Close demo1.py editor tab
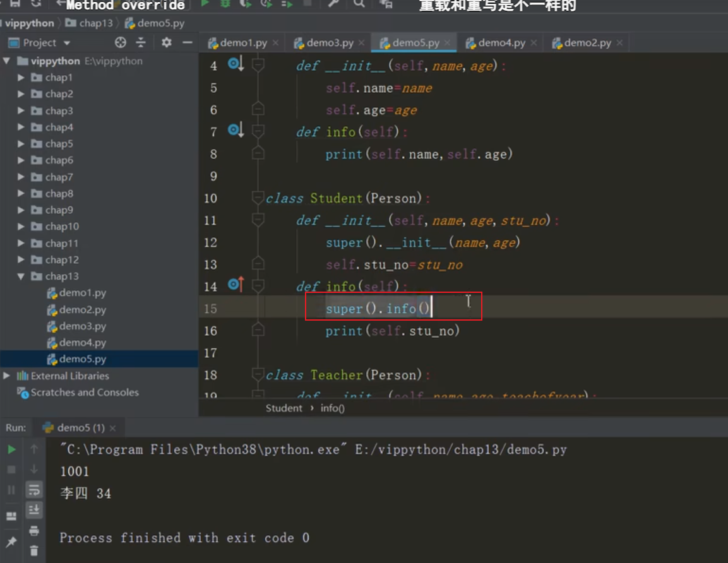Screen dimensions: 728x563 (x=275, y=43)
